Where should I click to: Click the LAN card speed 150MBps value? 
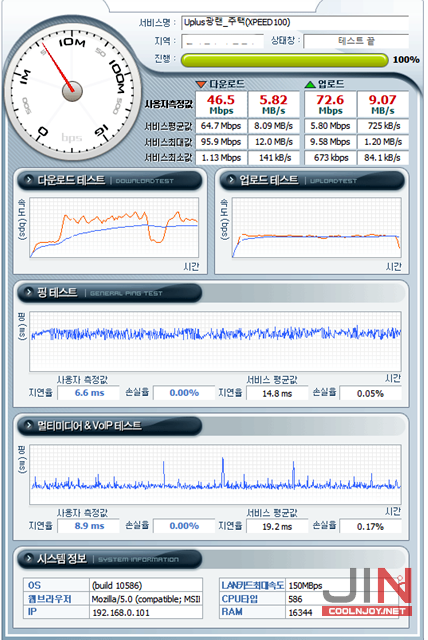[306, 586]
